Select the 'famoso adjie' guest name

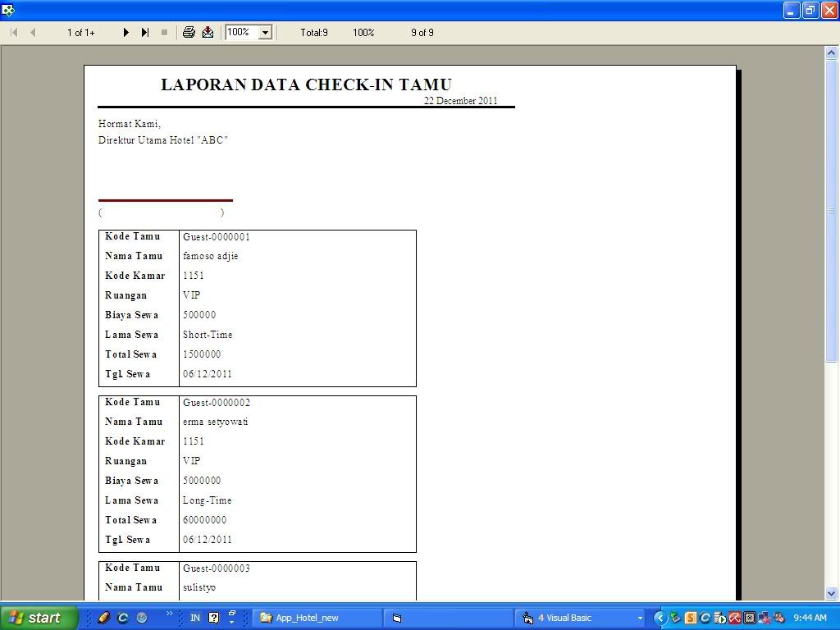pos(211,256)
